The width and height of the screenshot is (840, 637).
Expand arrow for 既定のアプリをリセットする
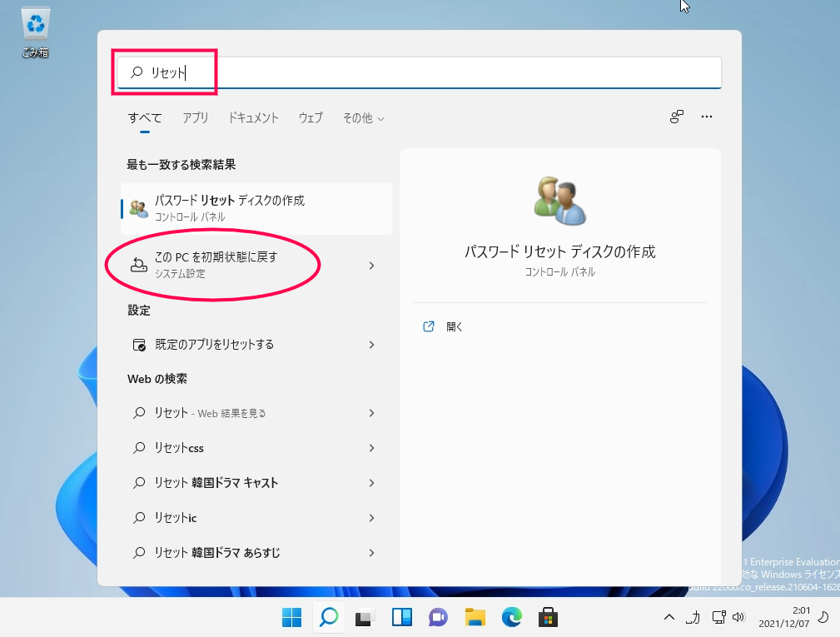pos(372,345)
